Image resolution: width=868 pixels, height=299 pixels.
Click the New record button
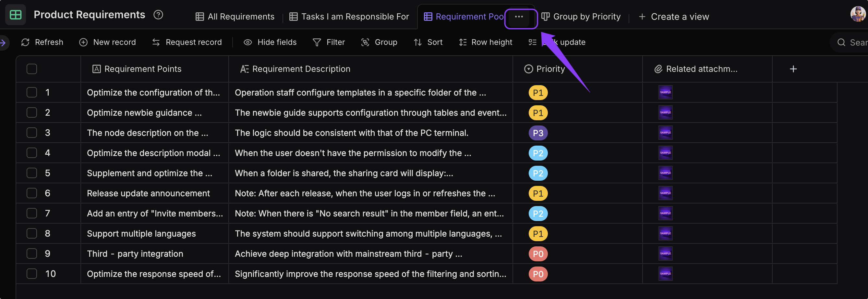[x=107, y=42]
